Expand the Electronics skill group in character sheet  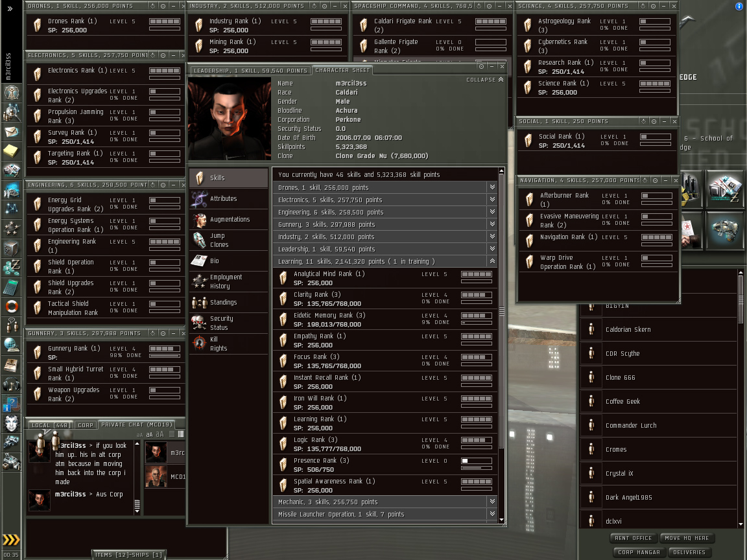pyautogui.click(x=492, y=200)
